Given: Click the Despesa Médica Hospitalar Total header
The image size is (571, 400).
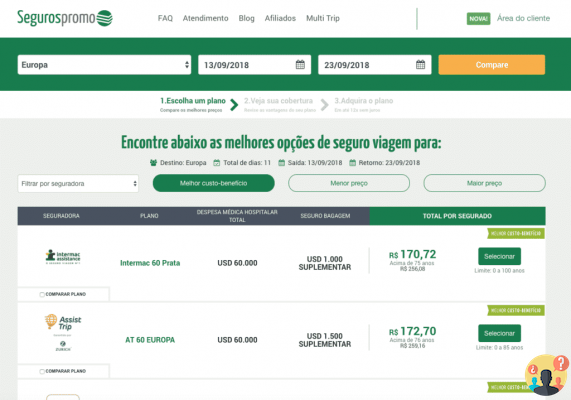Looking at the screenshot, I should (x=237, y=216).
